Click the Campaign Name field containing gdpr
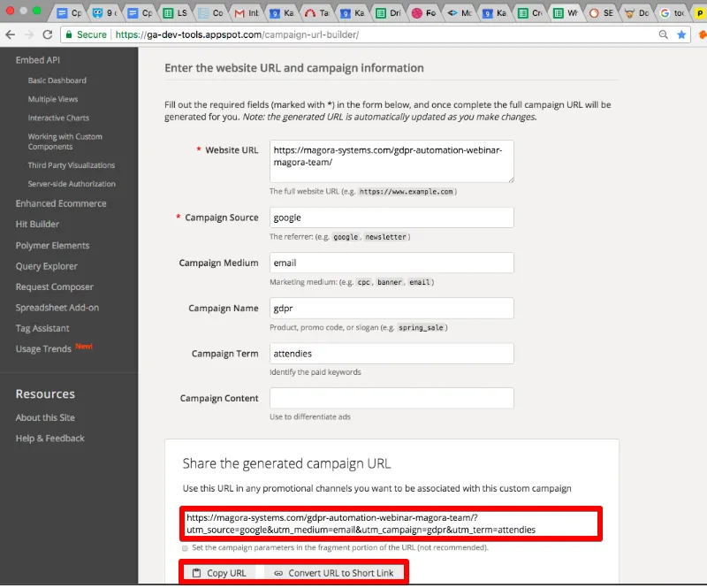This screenshot has height=588, width=707. [392, 309]
